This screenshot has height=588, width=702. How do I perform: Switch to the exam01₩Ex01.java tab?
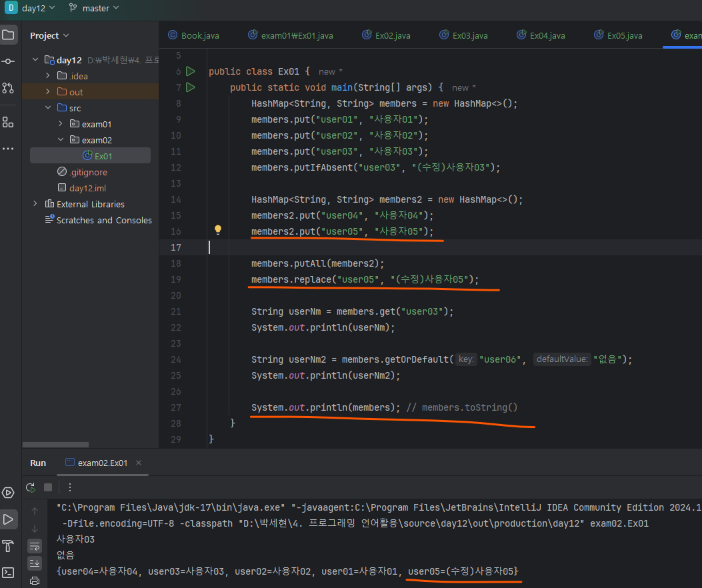291,35
